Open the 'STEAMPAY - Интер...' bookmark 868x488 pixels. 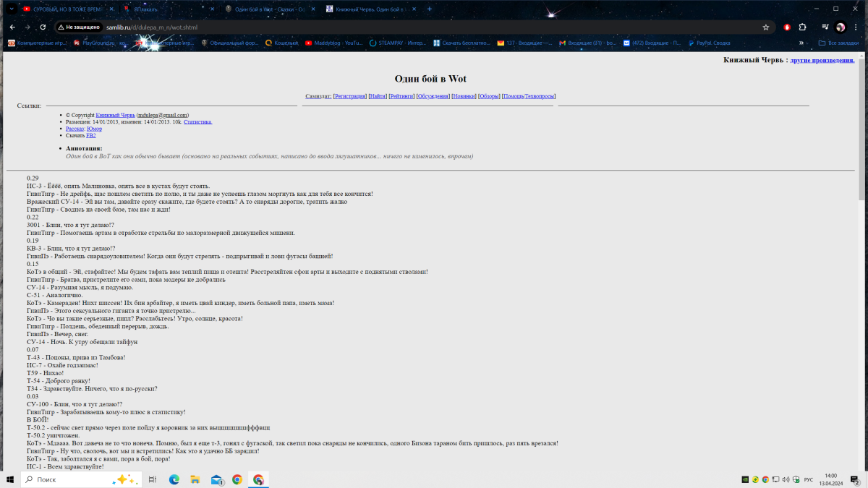[x=398, y=43]
